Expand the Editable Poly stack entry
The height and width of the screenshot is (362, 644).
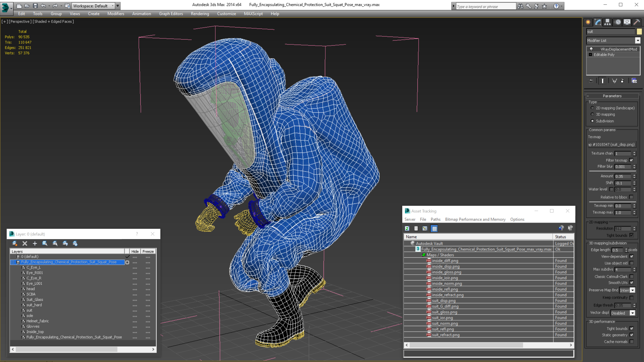point(590,55)
